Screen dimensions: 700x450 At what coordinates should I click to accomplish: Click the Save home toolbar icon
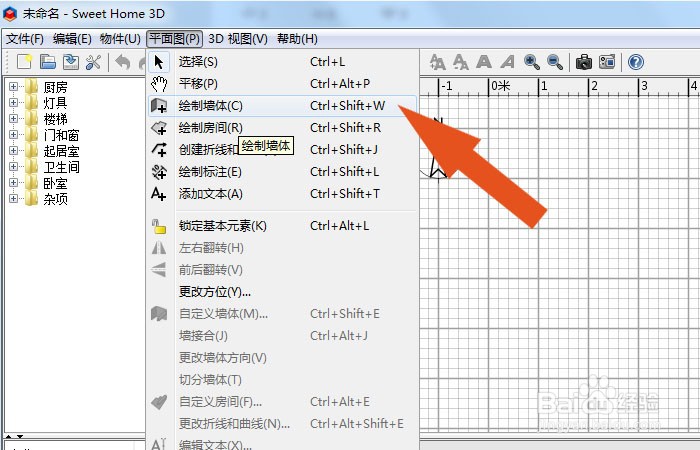click(71, 62)
